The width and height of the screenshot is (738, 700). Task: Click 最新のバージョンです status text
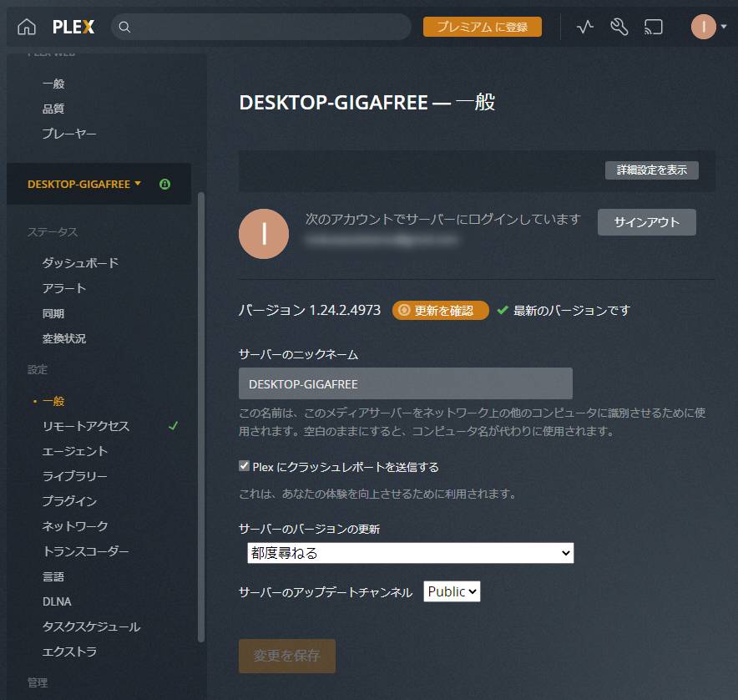click(x=572, y=311)
